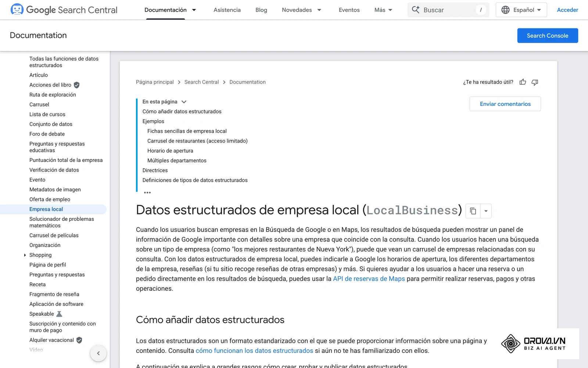The image size is (588, 368).
Task: Open Carrusel de películas in sidebar
Action: click(x=54, y=236)
